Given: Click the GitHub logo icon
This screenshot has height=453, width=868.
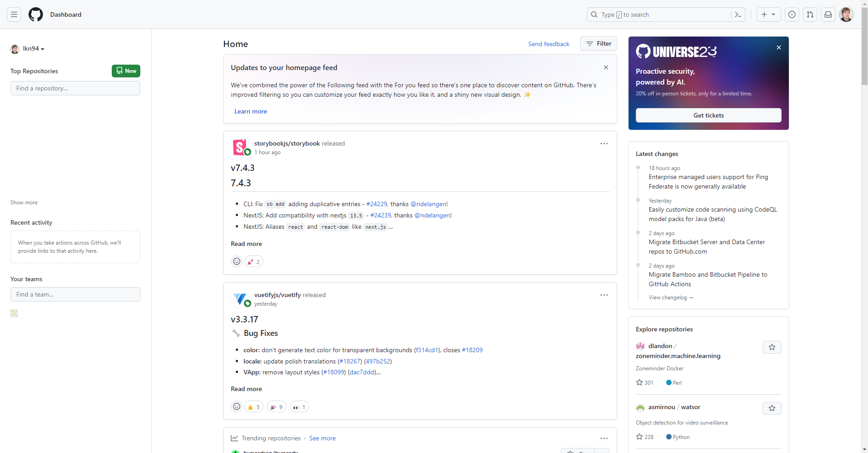Looking at the screenshot, I should click(x=35, y=14).
